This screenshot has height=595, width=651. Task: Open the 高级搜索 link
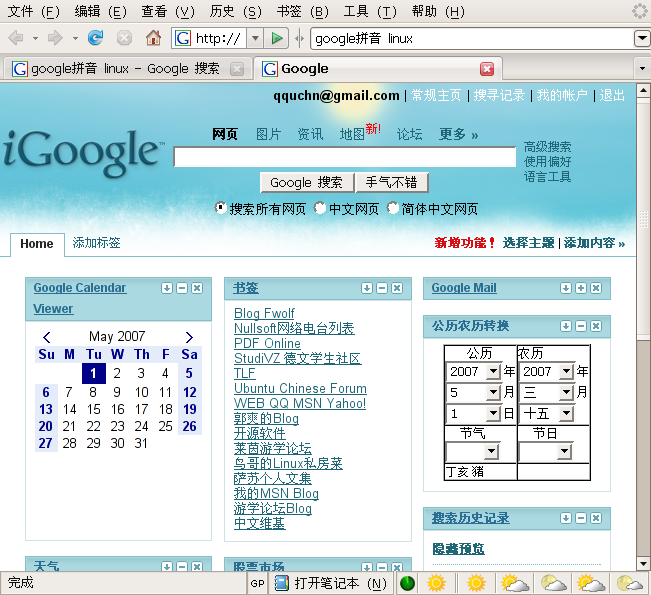[547, 147]
